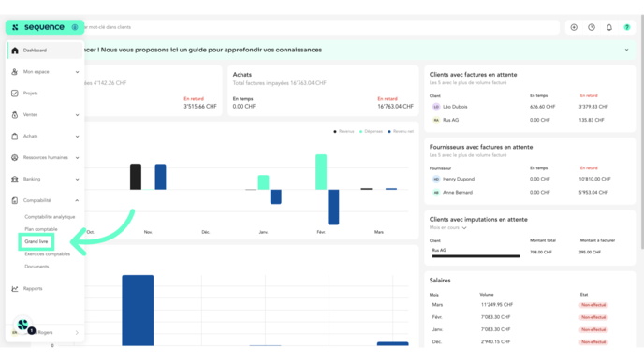The image size is (644, 362).
Task: Click the Achats shopping bag icon
Action: click(15, 137)
